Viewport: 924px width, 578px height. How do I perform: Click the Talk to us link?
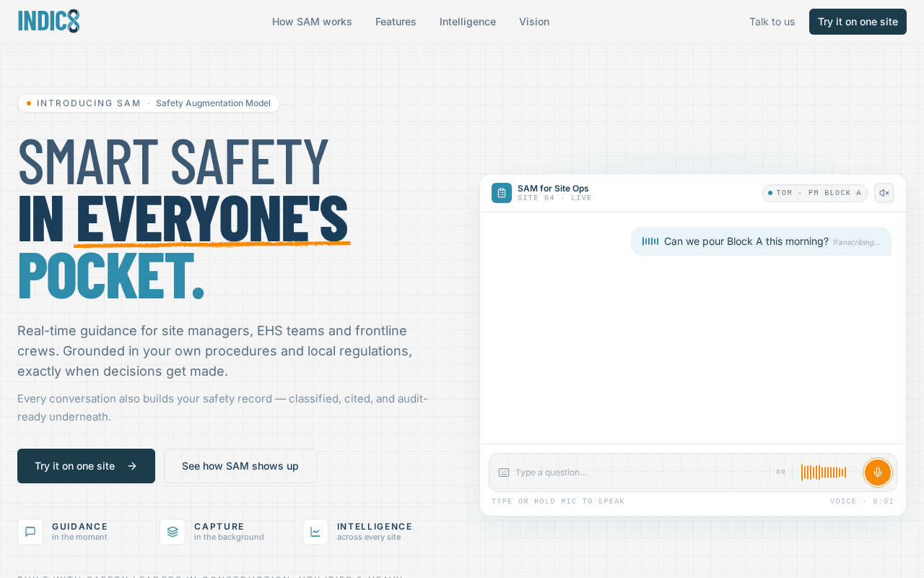pyautogui.click(x=772, y=22)
